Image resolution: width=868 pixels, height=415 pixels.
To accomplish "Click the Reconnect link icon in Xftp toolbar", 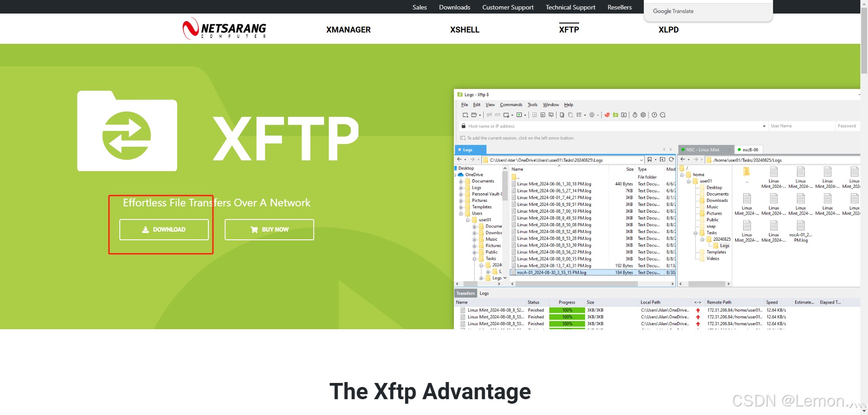I will pyautogui.click(x=498, y=115).
